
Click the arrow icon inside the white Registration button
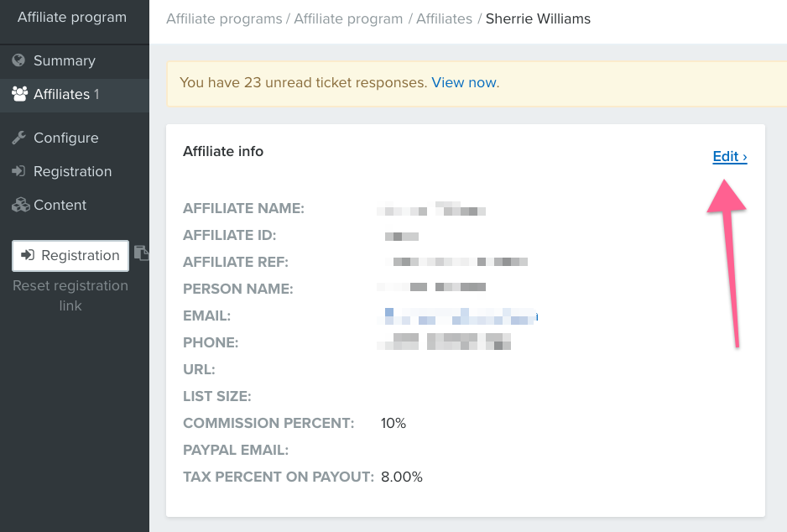28,255
